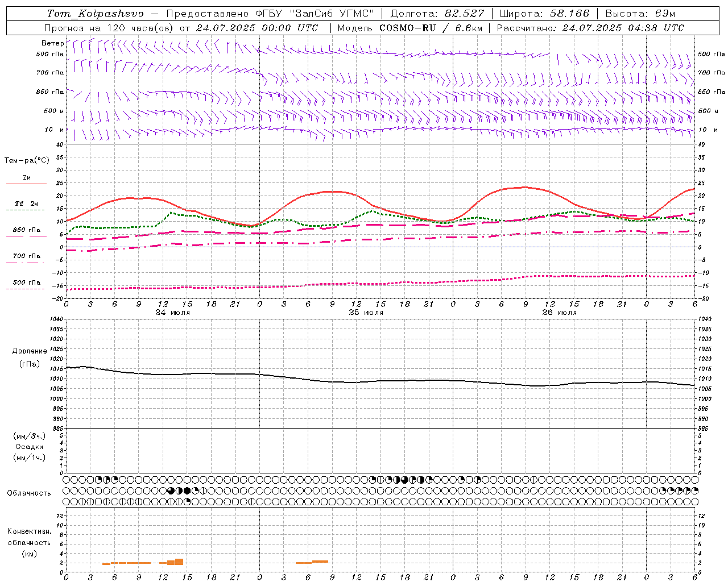Click the 25 июля date label
The height and width of the screenshot is (582, 728).
click(x=366, y=313)
